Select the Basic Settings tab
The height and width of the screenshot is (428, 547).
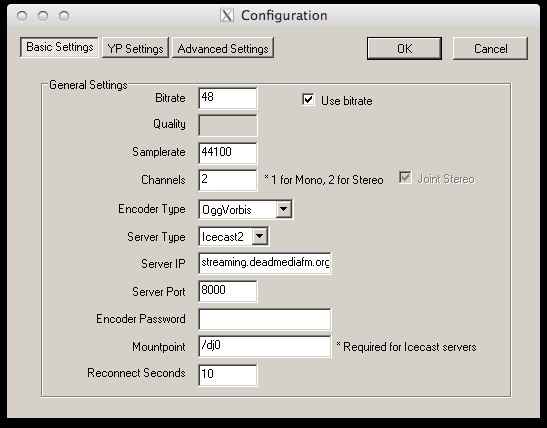click(59, 47)
